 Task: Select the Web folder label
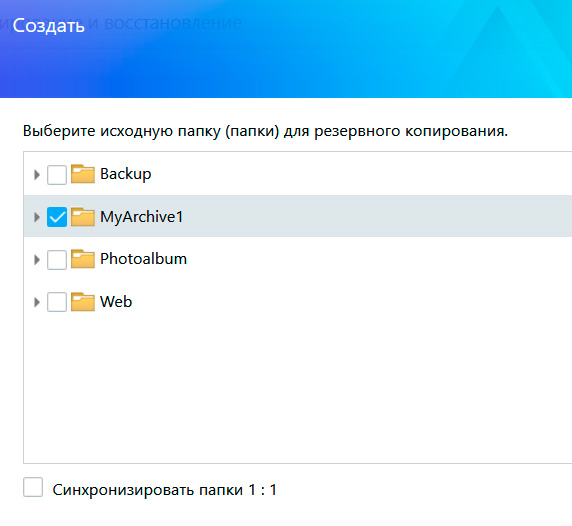point(116,302)
